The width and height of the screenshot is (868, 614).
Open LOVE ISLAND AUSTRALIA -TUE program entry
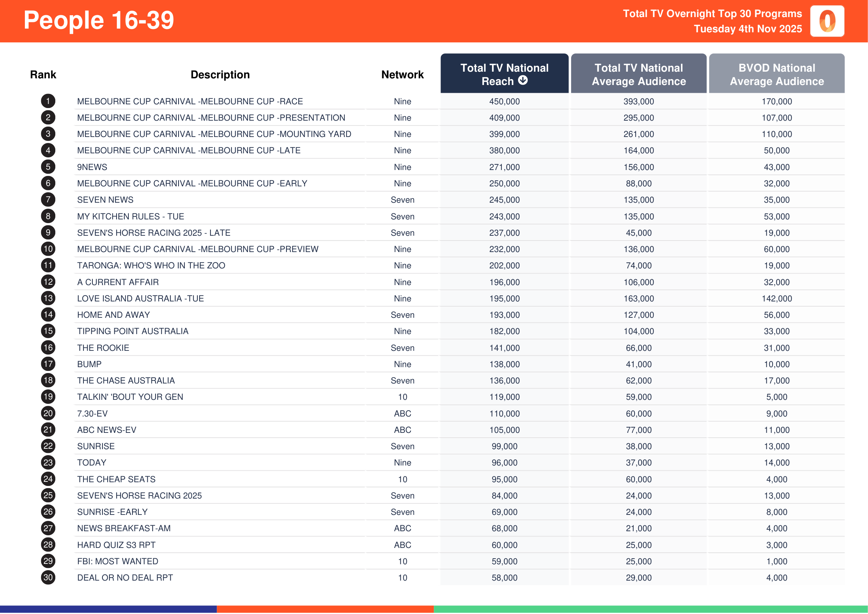click(140, 298)
